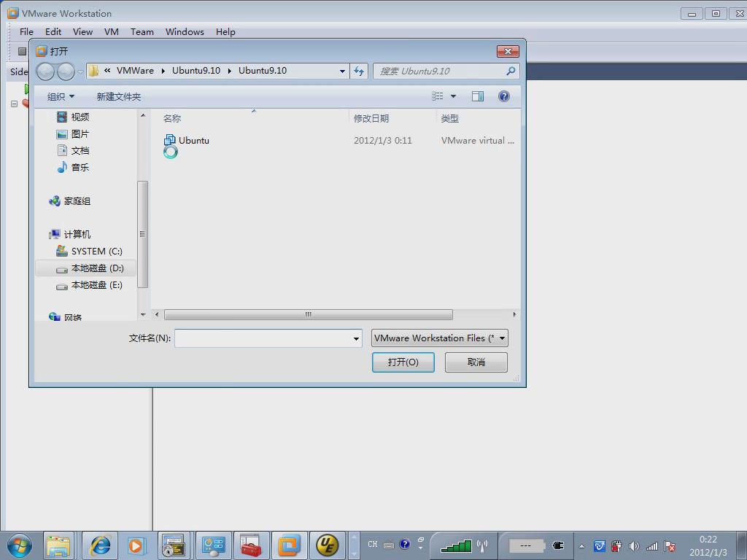Sort by 修改日期 date column
747x560 pixels.
pos(371,119)
